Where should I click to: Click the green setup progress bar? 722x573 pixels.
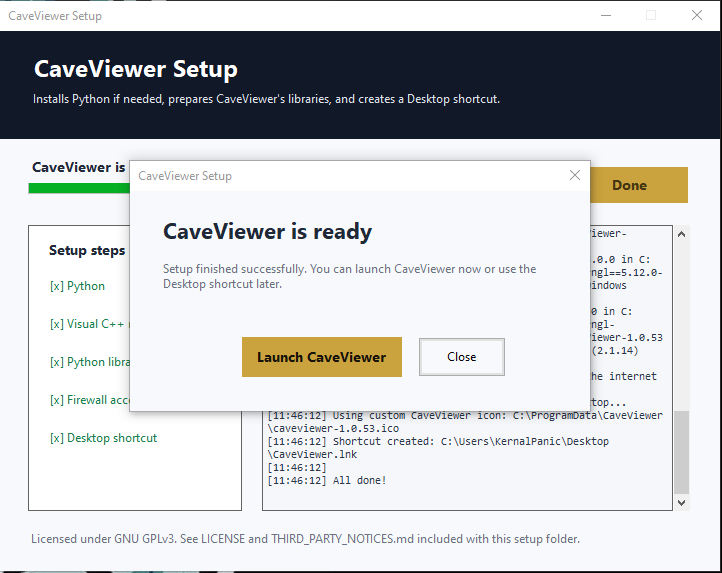tap(79, 188)
